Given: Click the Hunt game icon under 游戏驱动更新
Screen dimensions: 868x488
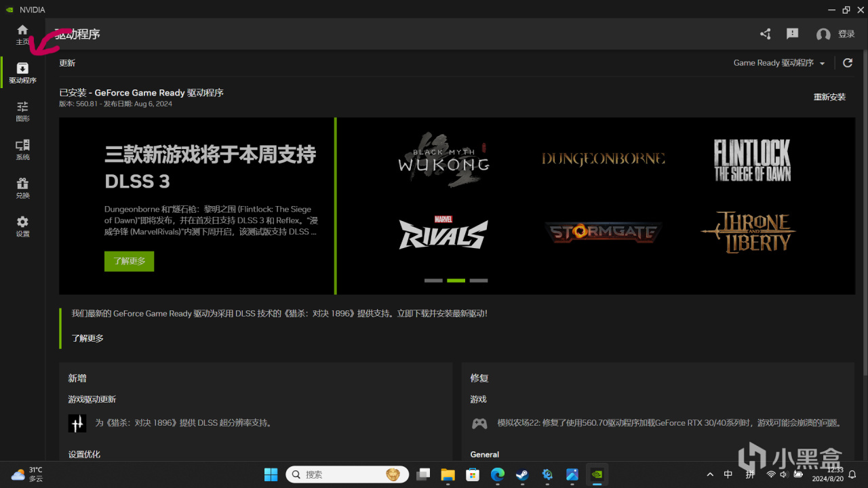Looking at the screenshot, I should click(x=77, y=423).
